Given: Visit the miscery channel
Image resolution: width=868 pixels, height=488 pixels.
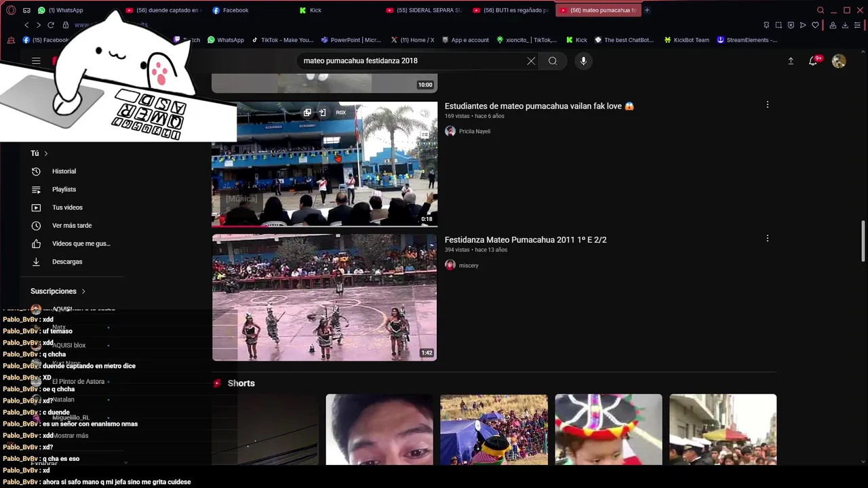Looking at the screenshot, I should (469, 266).
